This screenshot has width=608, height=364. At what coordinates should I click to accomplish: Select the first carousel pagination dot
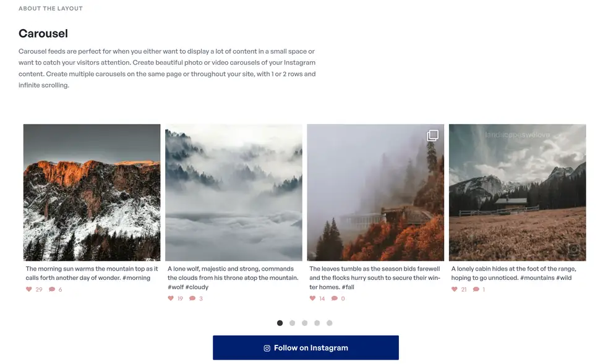tap(280, 323)
